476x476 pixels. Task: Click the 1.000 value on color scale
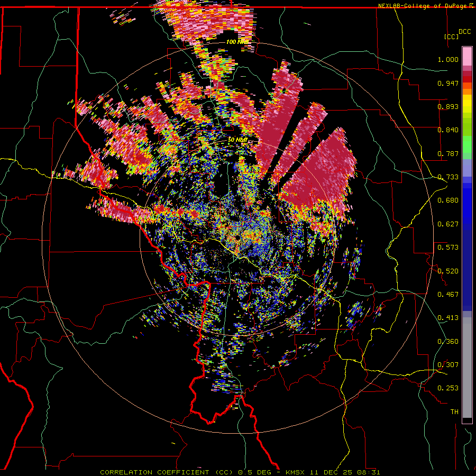(x=448, y=59)
